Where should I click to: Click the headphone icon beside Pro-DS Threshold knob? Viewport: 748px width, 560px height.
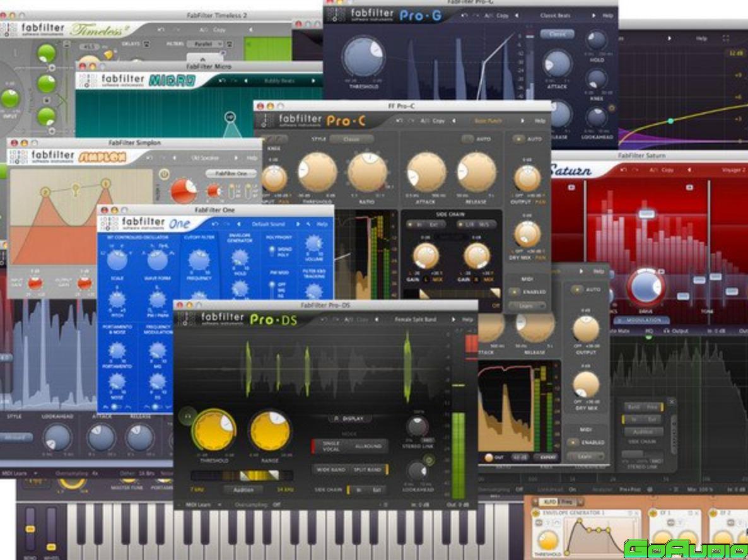[x=187, y=416]
